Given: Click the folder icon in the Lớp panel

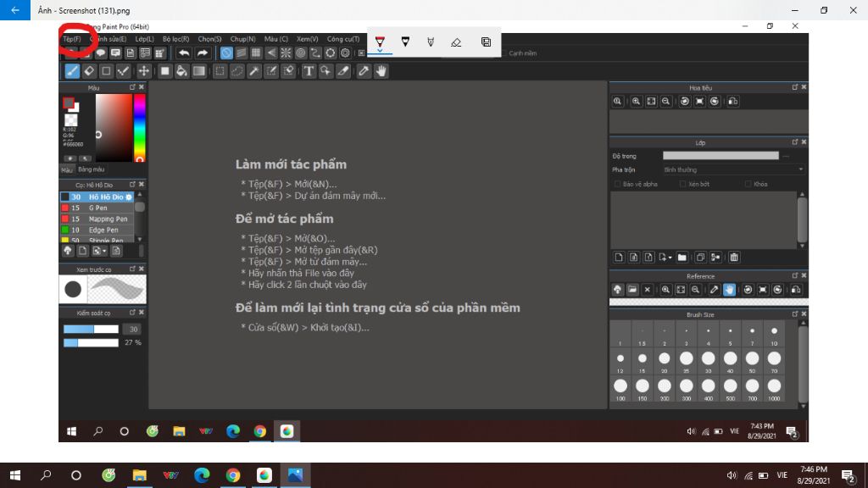Looking at the screenshot, I should coord(682,258).
